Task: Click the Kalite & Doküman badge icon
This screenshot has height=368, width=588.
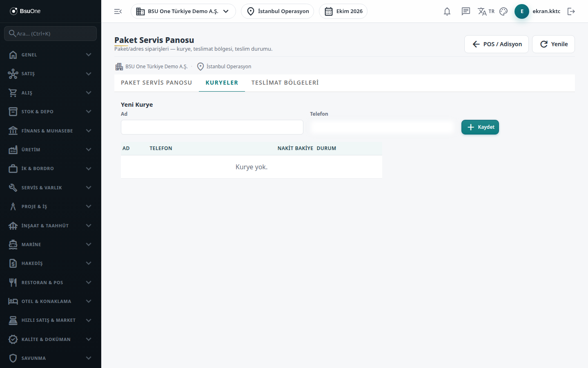Action: point(13,339)
